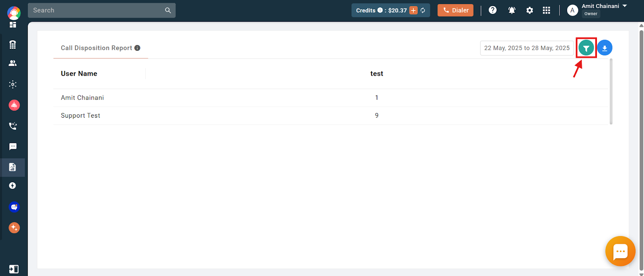Click the User Name column header

[79, 74]
